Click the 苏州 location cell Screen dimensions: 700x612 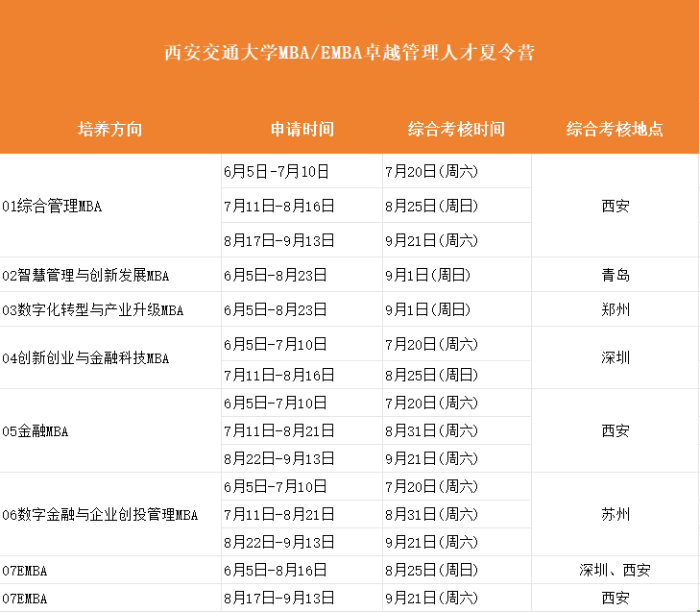coord(616,515)
